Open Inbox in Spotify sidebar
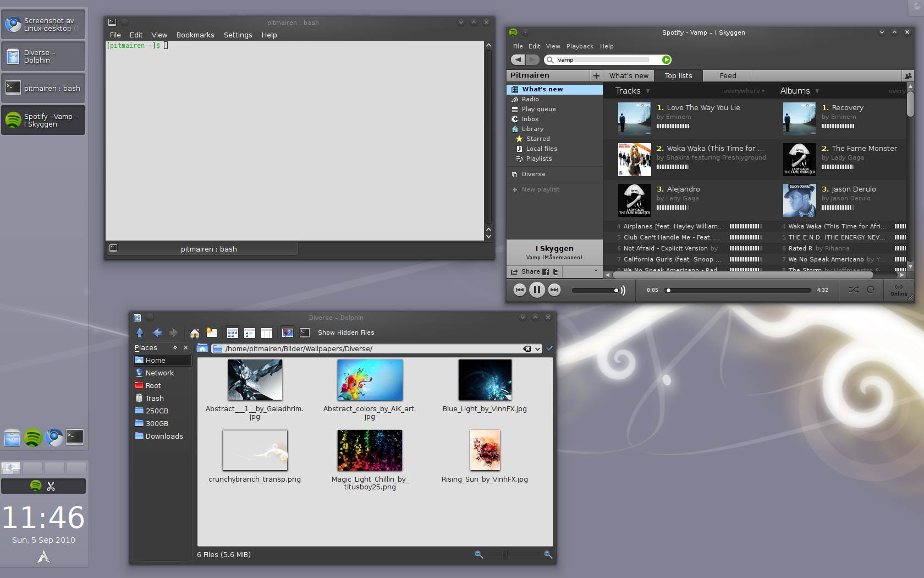Screen dimensions: 924x578 point(554,119)
